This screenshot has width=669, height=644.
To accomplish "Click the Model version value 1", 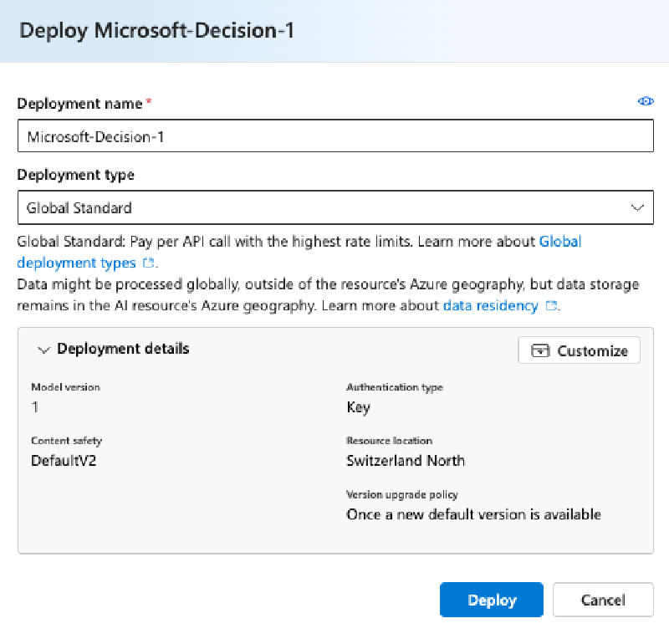I will (x=35, y=407).
